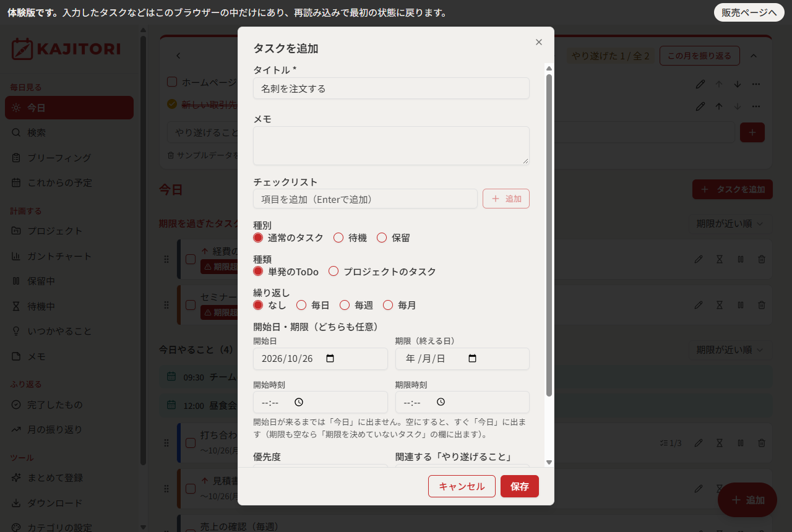Choose 単発のToDo as the type
This screenshot has width=792, height=532.
(x=258, y=271)
